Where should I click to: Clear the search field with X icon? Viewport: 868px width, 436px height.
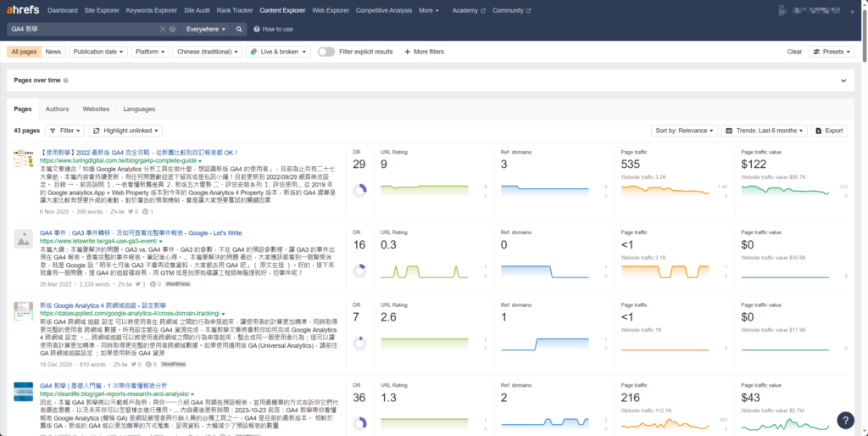163,30
